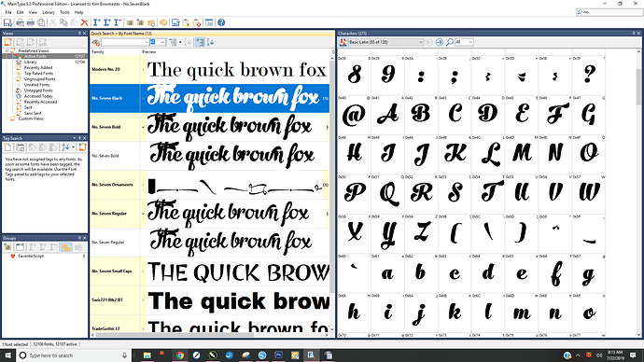Click the Windows Start button
The width and height of the screenshot is (644, 362).
point(7,355)
